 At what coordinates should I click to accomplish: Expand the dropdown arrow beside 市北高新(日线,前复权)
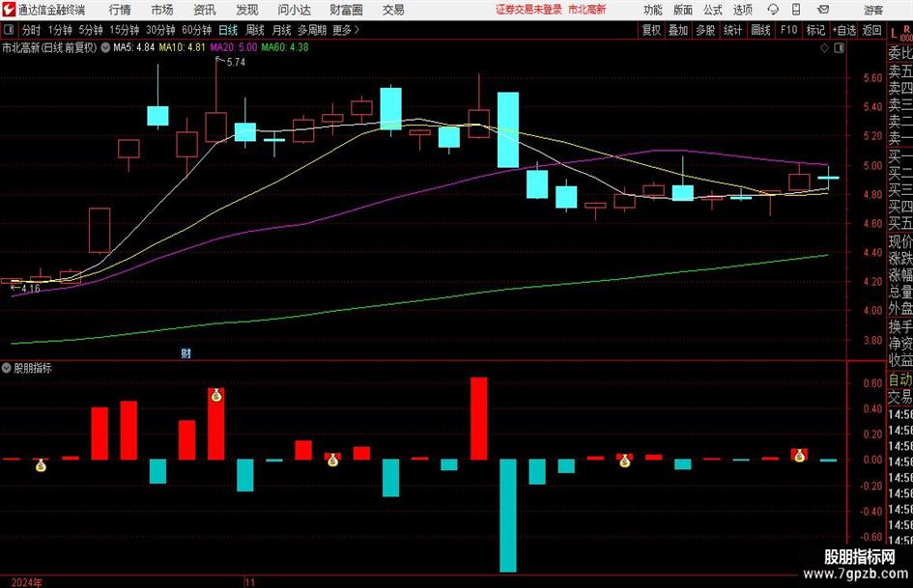pos(105,47)
